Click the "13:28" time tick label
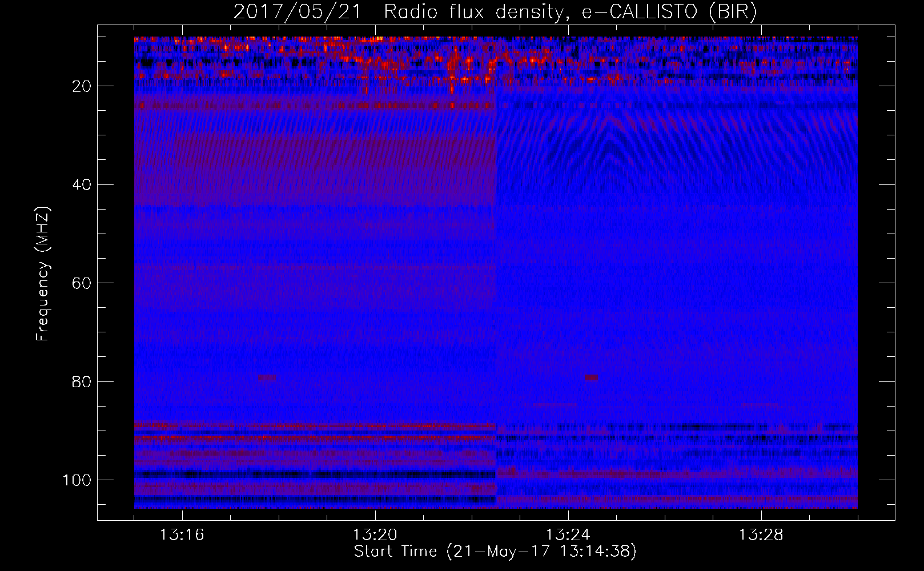 coord(761,535)
